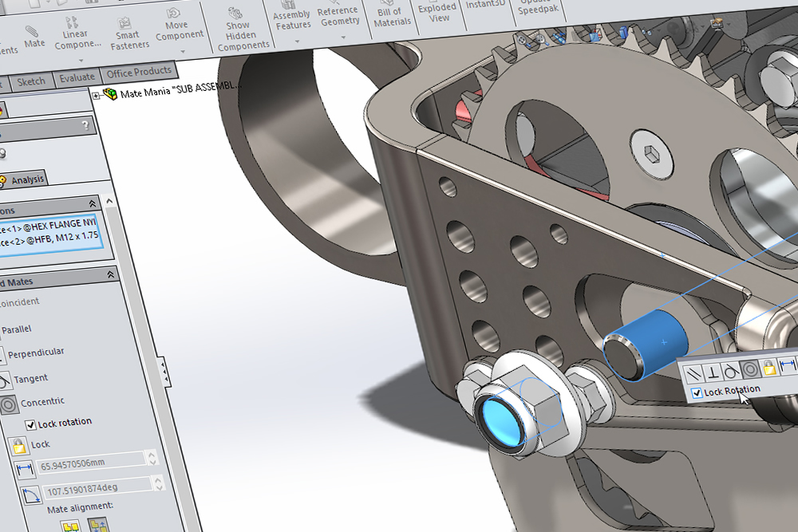798x532 pixels.
Task: Expand the Linear Component Pattern dropdown arrow
Action: tap(81, 61)
